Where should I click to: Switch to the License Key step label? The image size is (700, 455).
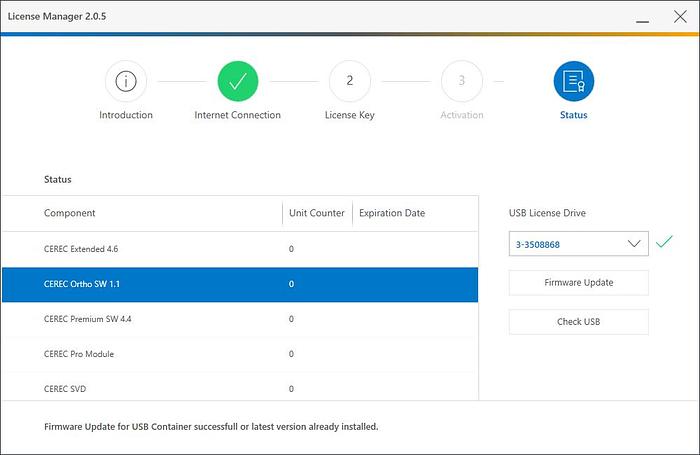(349, 115)
